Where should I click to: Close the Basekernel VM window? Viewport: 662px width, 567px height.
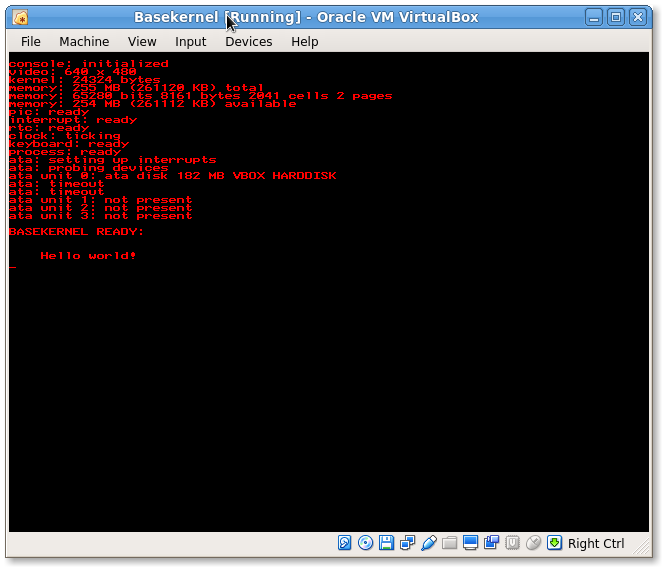[638, 17]
